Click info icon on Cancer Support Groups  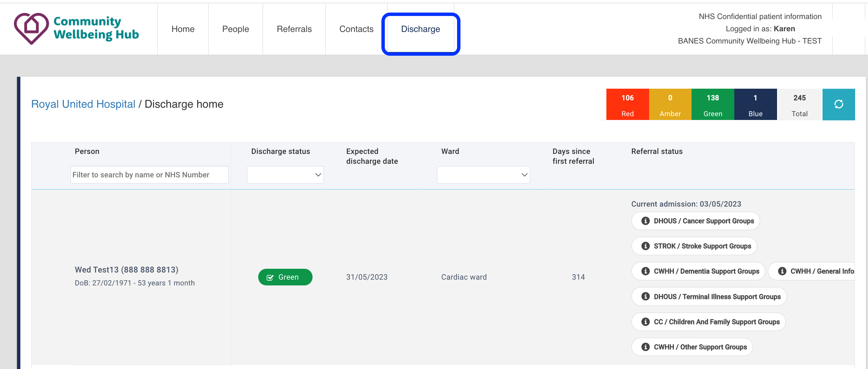[645, 221]
